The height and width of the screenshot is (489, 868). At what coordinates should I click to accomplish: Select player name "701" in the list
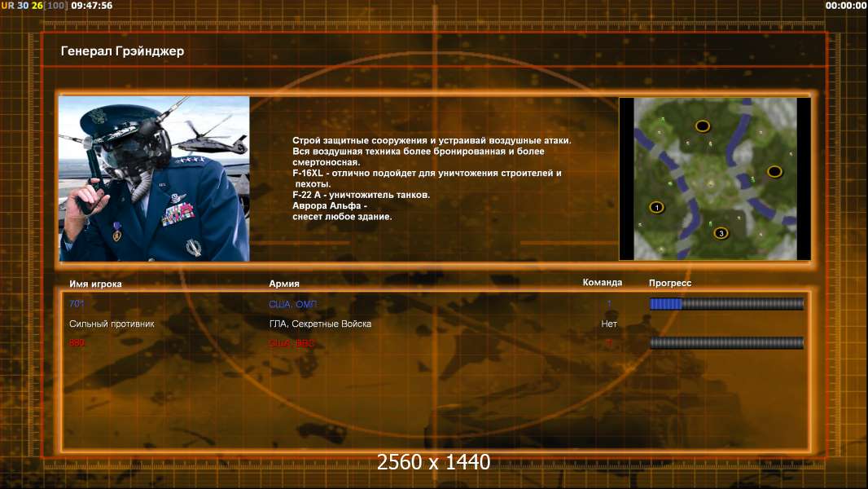[77, 303]
